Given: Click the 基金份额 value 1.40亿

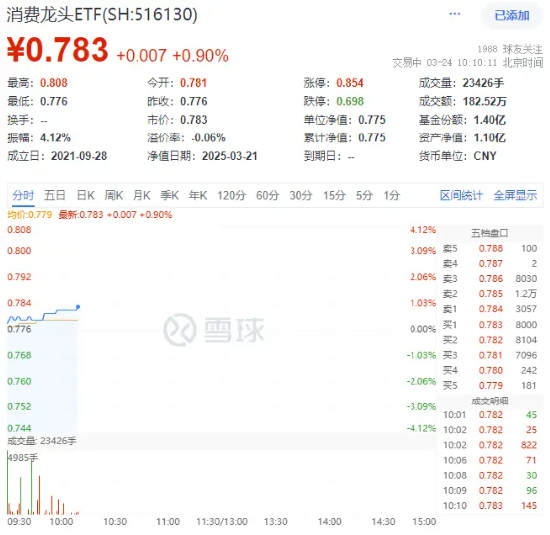Looking at the screenshot, I should point(489,120).
